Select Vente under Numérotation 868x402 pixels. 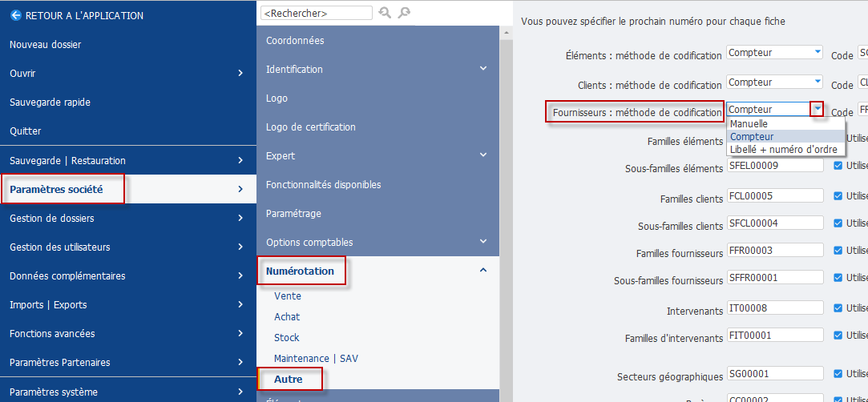(288, 295)
